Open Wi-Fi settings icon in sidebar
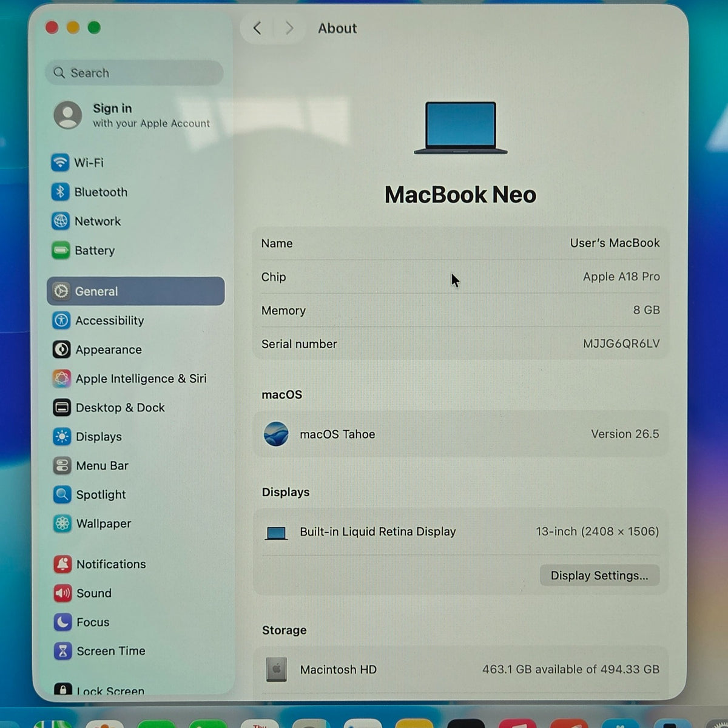The image size is (728, 728). click(60, 163)
